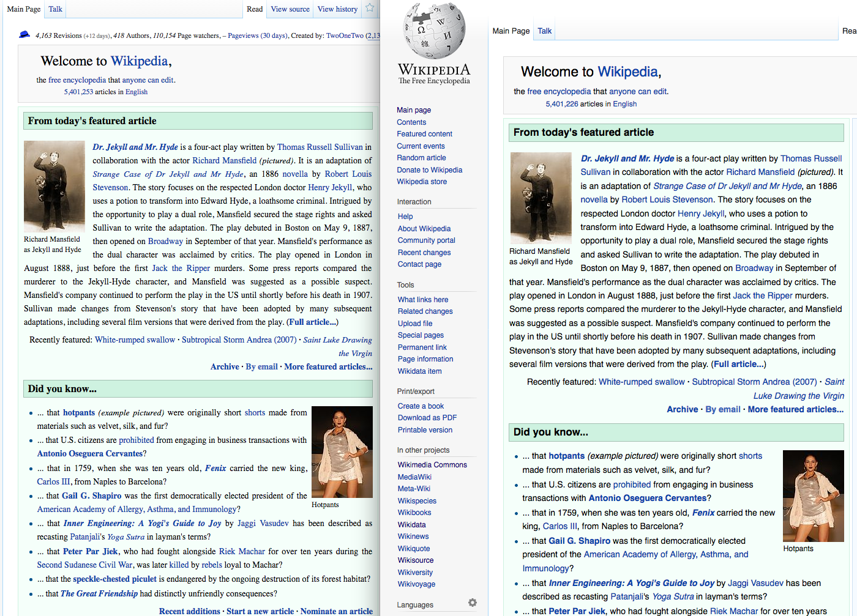Click Donate to Wikipedia link
Image resolution: width=857 pixels, height=616 pixels.
point(429,170)
